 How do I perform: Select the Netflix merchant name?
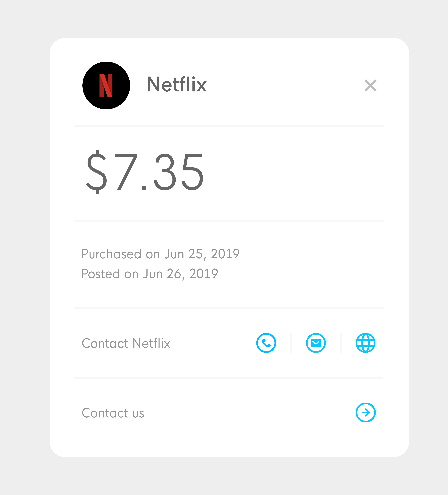click(177, 84)
